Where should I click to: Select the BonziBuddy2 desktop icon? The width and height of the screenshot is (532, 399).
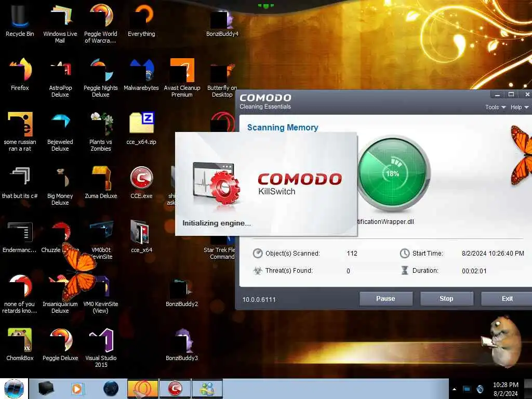(182, 292)
